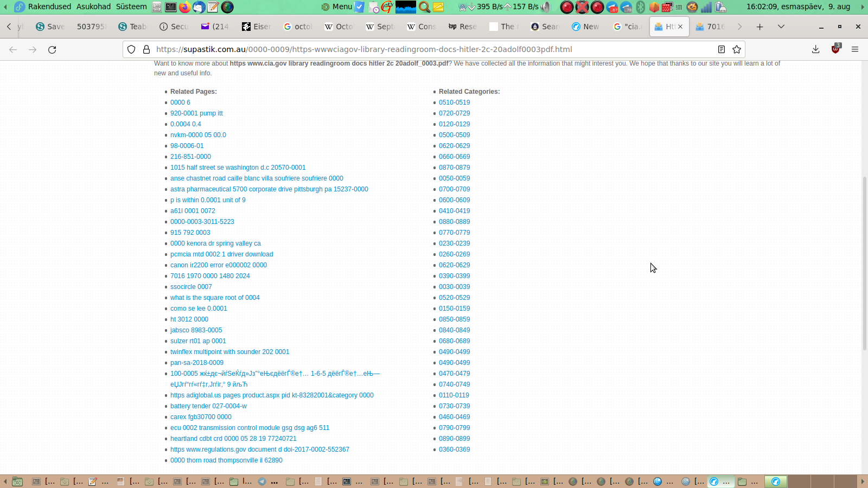Open the uBlock extension icon

tap(835, 49)
